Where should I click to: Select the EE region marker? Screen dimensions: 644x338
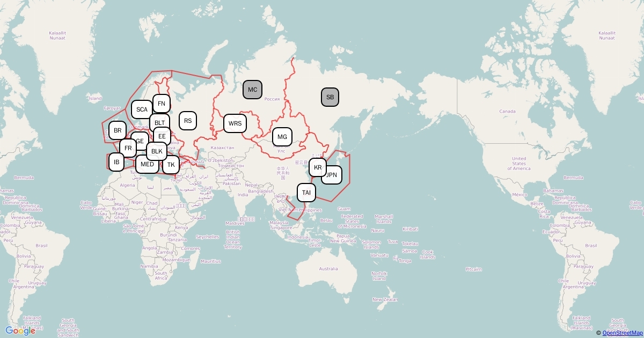tap(162, 136)
